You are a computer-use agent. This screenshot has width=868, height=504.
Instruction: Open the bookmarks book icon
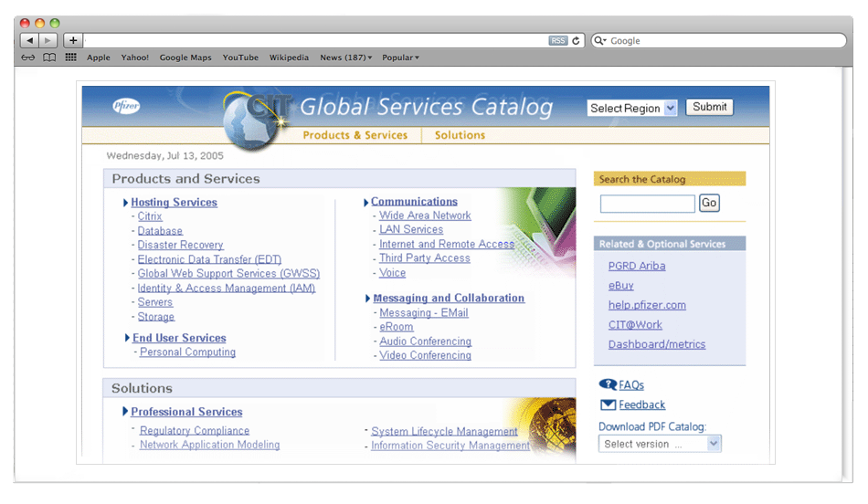pyautogui.click(x=49, y=58)
